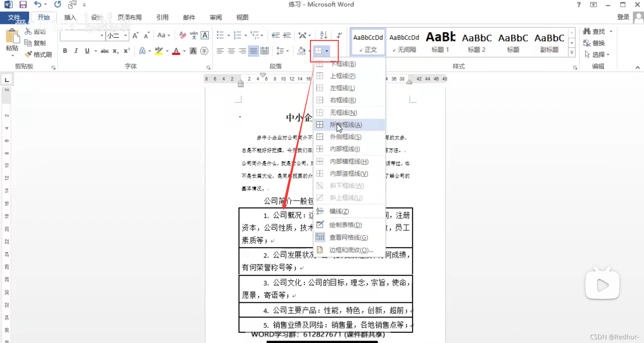This screenshot has height=343, width=644.
Task: Click the 复制 (Copy) icon
Action: [28, 43]
